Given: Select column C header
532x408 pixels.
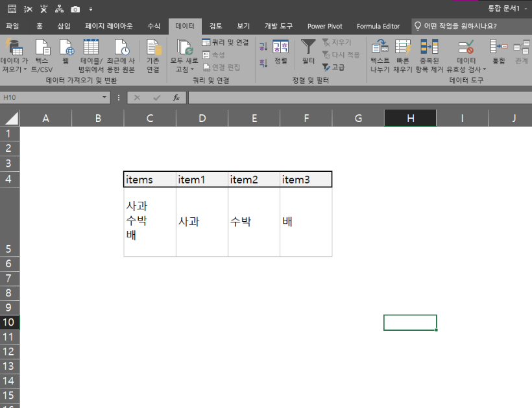Looking at the screenshot, I should [x=150, y=118].
